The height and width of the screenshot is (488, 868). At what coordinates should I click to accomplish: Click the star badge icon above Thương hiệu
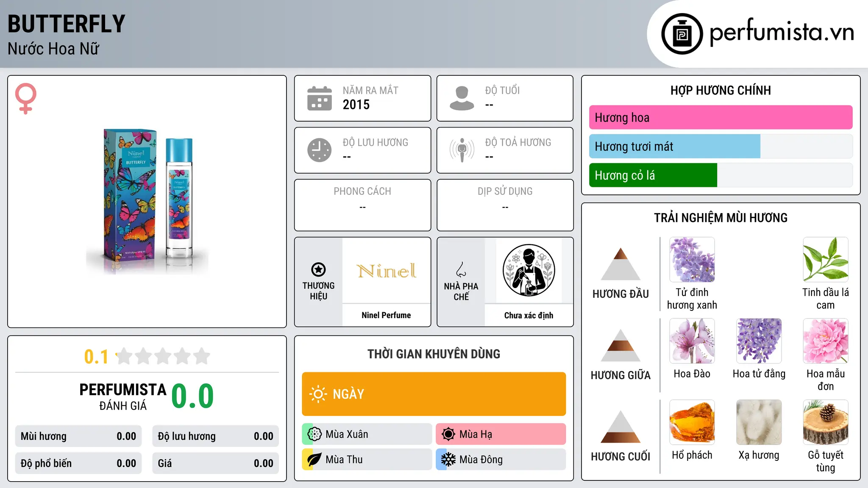[x=318, y=269]
